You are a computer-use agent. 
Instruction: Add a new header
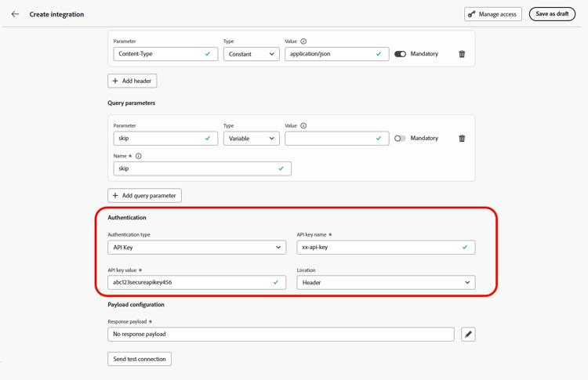pyautogui.click(x=132, y=81)
